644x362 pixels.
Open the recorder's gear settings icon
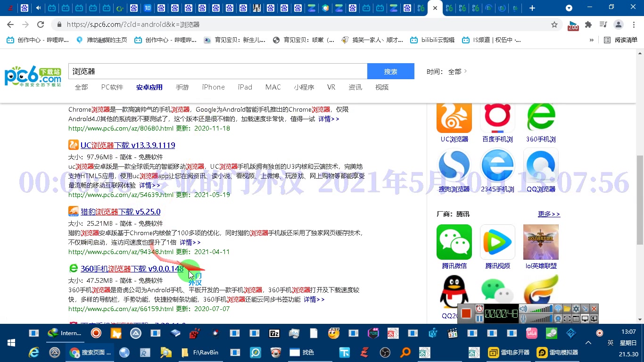point(576,309)
